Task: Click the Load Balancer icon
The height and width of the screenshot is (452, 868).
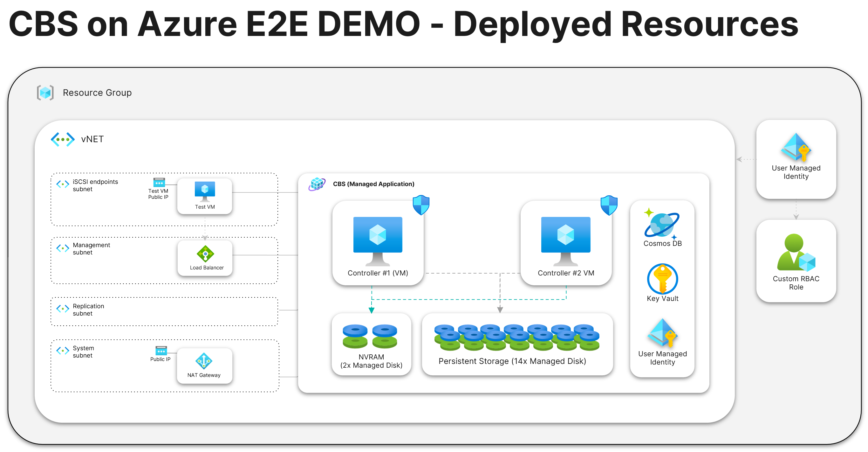Action: [205, 254]
